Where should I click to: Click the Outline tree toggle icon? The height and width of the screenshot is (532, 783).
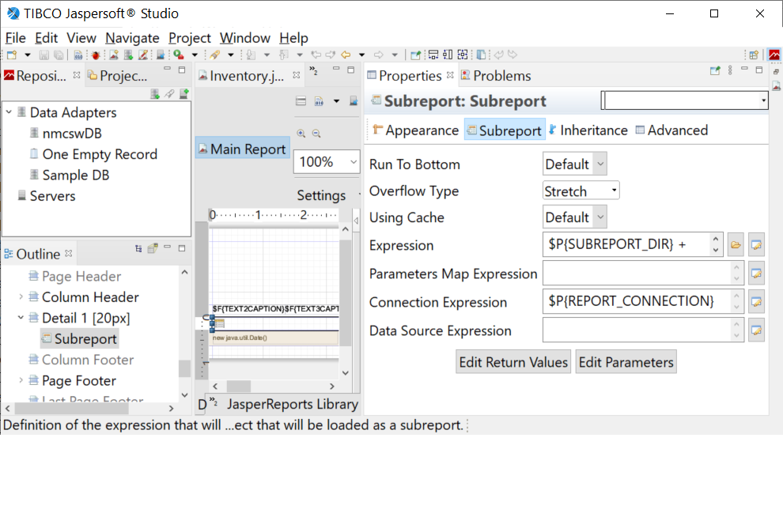[x=138, y=248]
